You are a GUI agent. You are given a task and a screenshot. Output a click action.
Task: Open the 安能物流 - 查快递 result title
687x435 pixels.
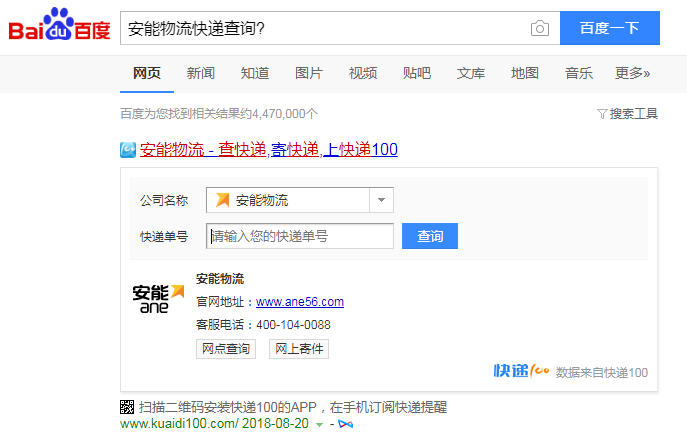[269, 150]
